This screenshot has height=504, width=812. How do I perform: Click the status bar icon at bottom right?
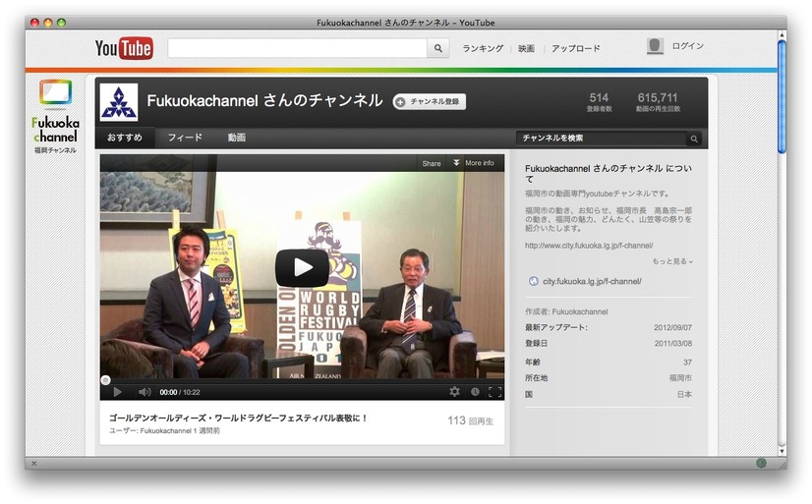point(761,463)
